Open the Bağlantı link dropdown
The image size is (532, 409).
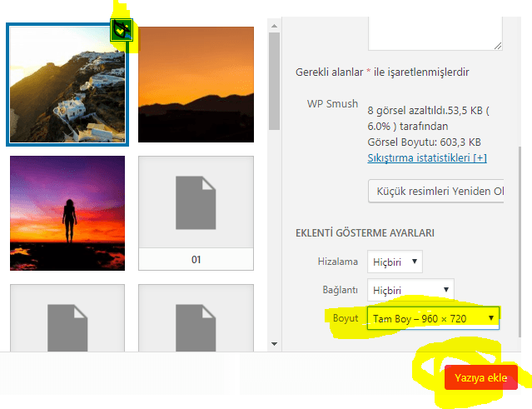[410, 290]
